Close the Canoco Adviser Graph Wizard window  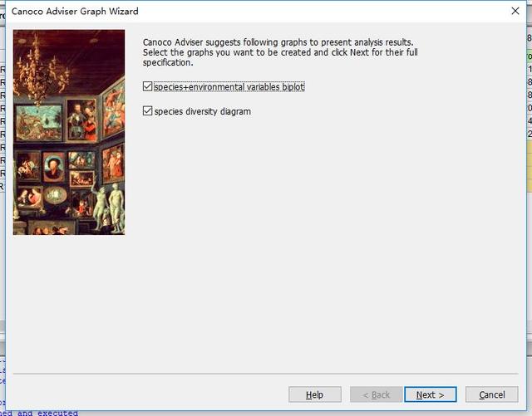pos(515,11)
